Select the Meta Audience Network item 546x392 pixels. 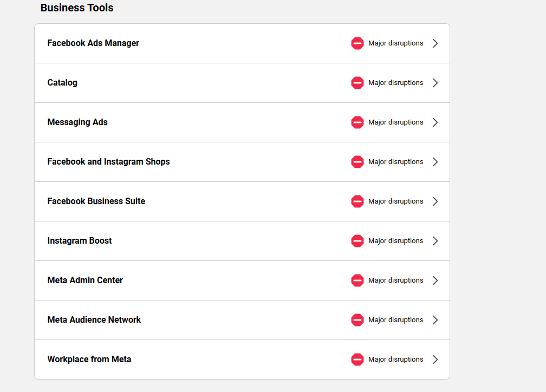(242, 320)
